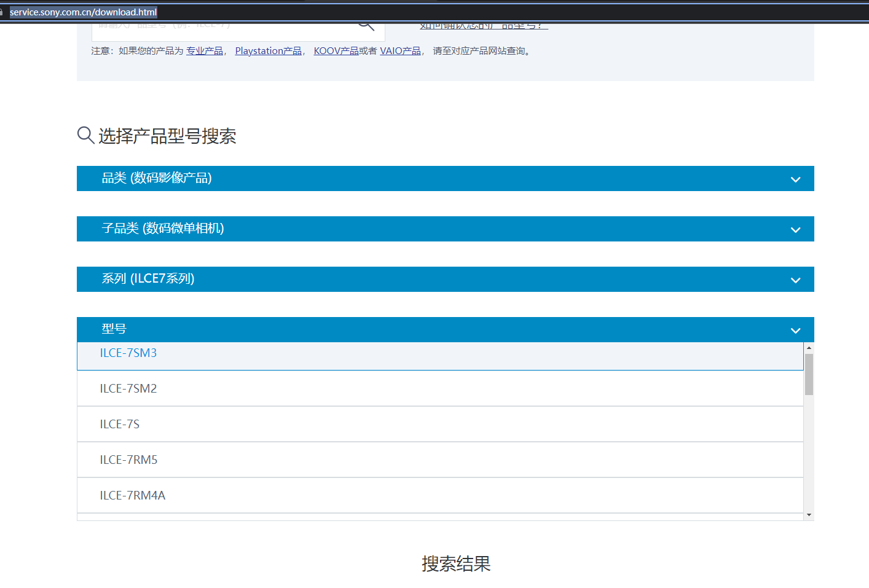Open the VAIO产品 link
The width and height of the screenshot is (869, 588).
[400, 51]
